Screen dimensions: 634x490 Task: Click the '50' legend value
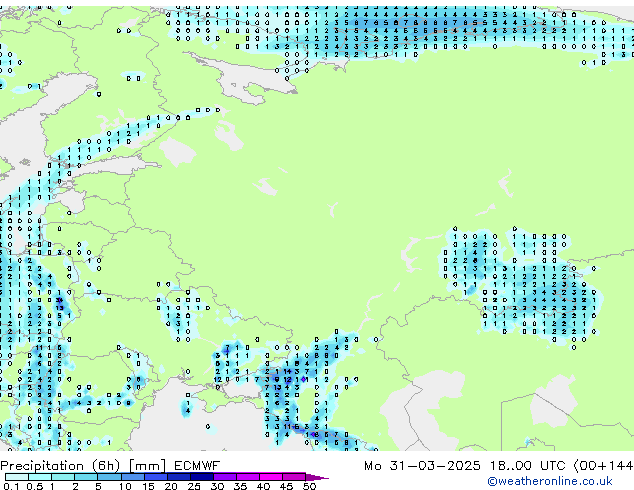pos(310,486)
